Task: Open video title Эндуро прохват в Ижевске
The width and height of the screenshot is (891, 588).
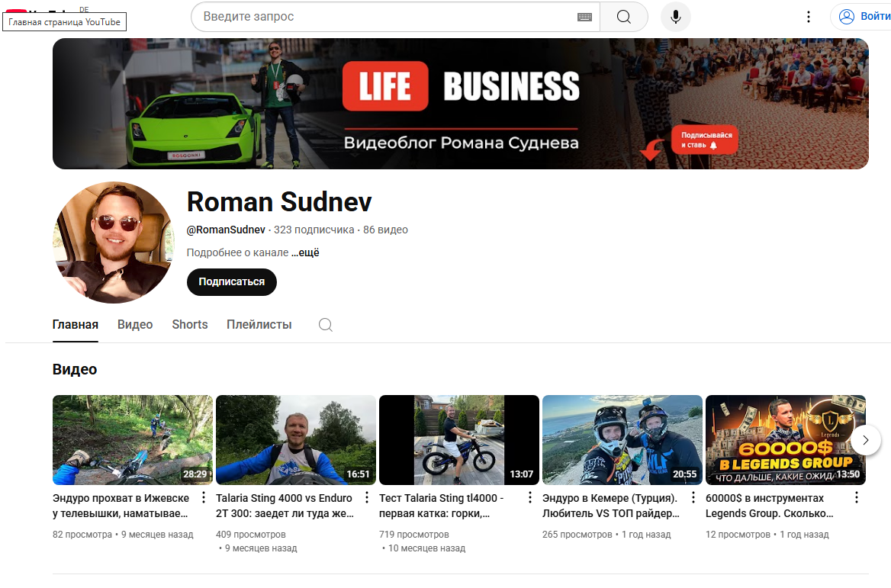Action: pos(121,506)
